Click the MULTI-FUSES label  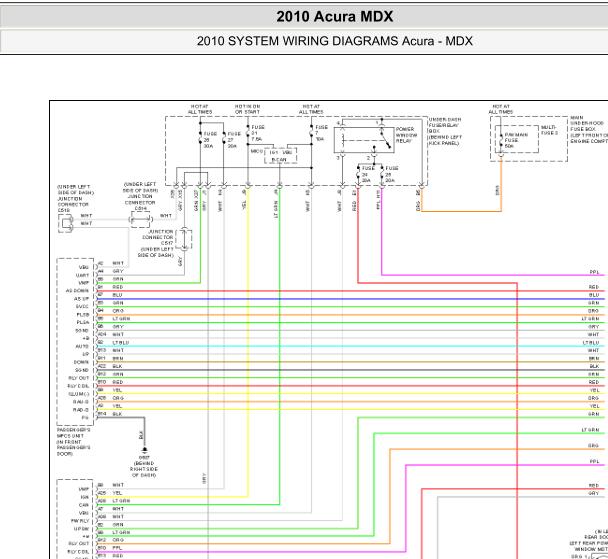(x=549, y=130)
